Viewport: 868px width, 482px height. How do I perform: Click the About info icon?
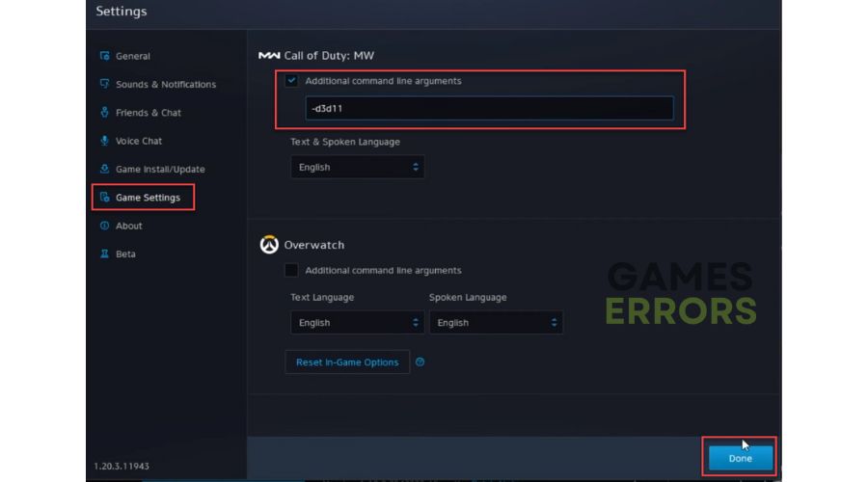(x=104, y=226)
